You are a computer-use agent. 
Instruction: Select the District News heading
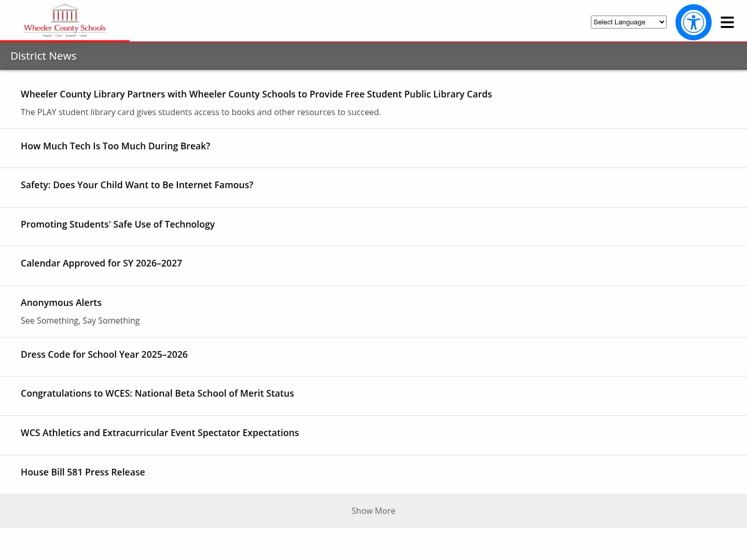[44, 56]
